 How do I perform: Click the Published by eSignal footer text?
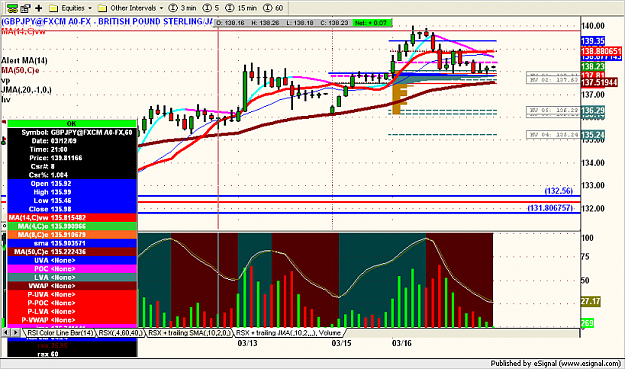click(x=556, y=363)
